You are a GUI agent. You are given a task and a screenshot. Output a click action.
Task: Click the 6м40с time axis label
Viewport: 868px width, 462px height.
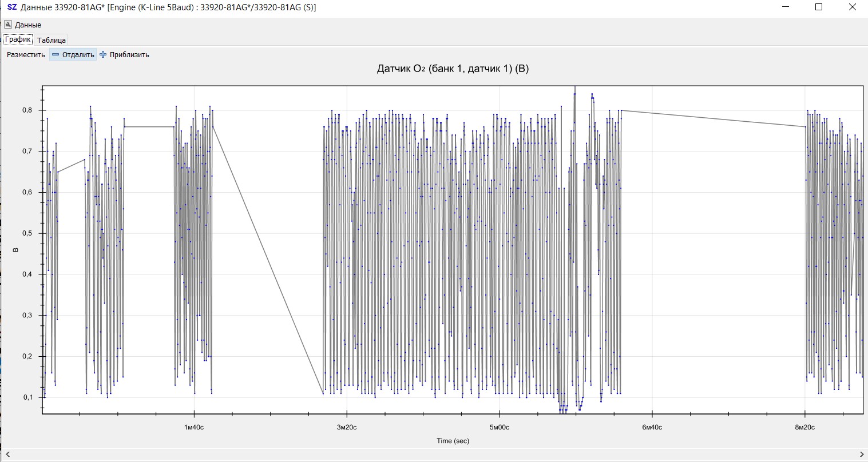(652, 427)
